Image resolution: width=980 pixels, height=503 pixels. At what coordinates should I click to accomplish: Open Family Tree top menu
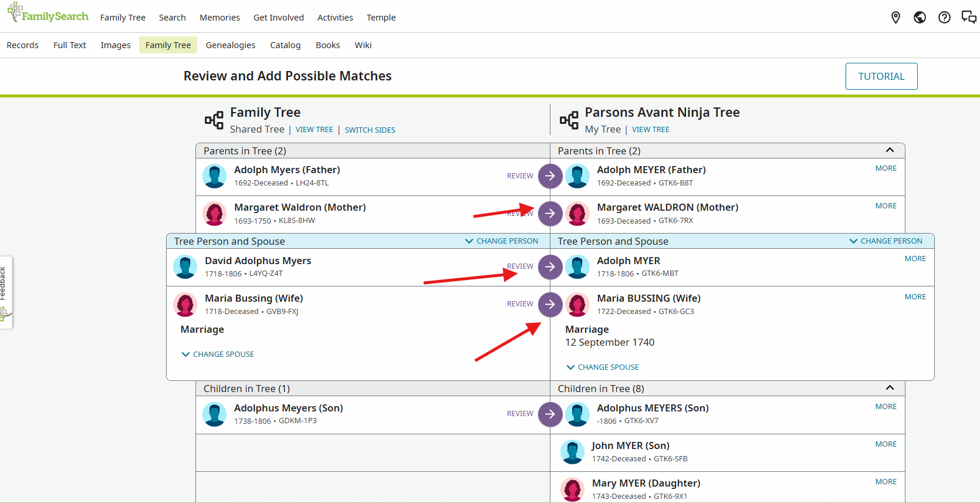123,18
